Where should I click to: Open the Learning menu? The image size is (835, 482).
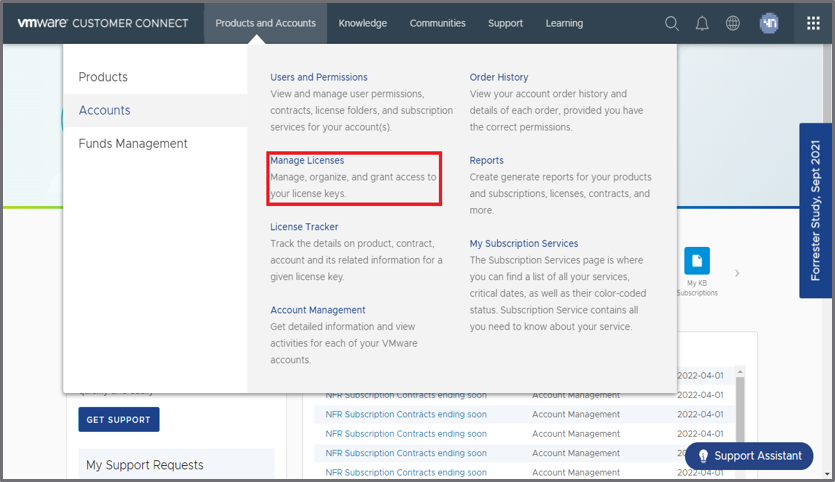point(564,23)
